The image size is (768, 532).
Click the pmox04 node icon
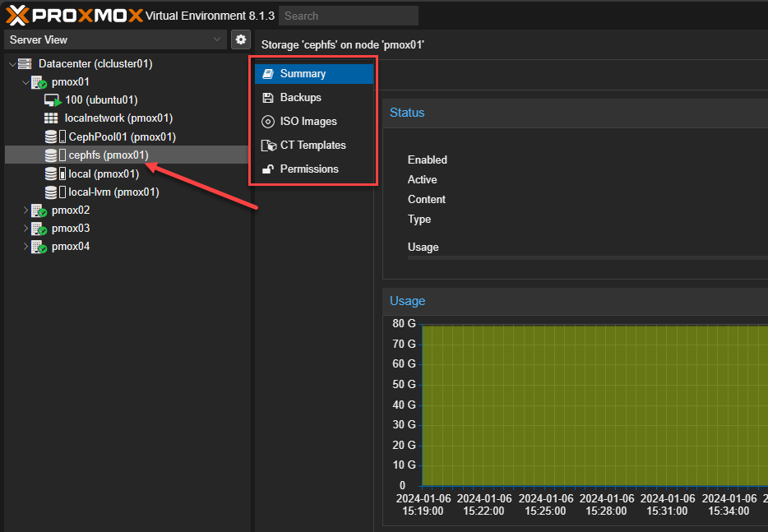tap(39, 247)
